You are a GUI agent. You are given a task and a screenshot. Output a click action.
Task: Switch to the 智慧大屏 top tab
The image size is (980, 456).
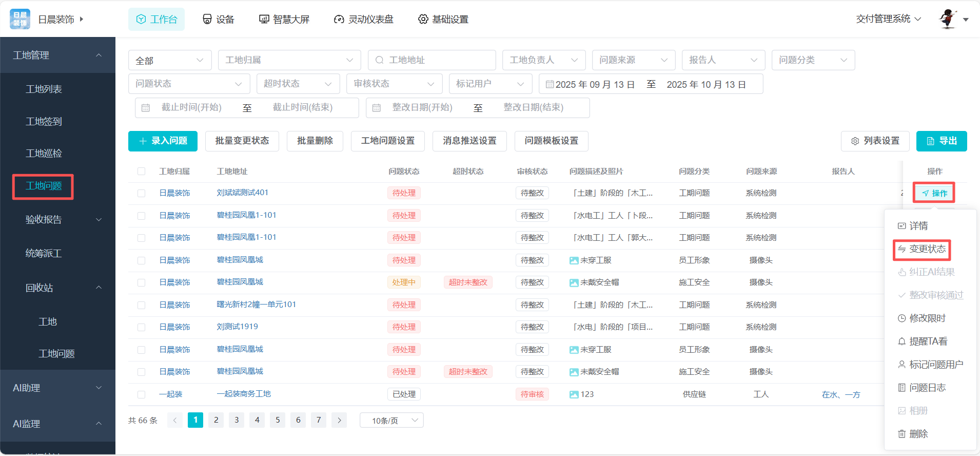click(284, 20)
